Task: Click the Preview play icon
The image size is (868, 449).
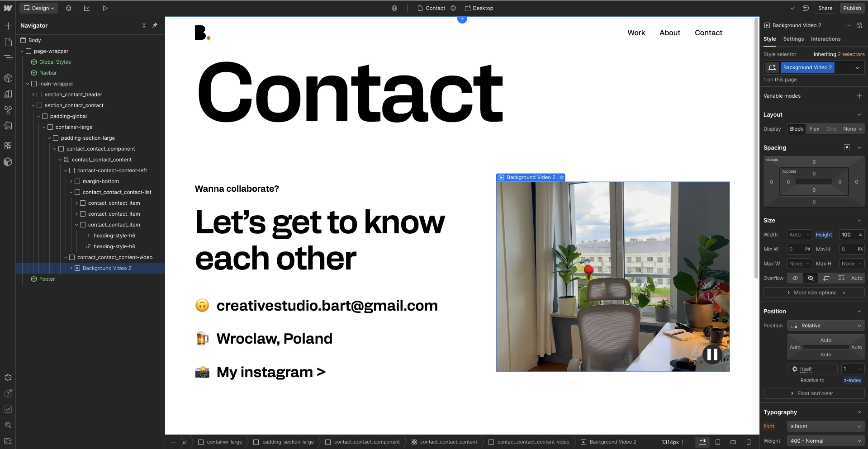Action: coord(105,8)
